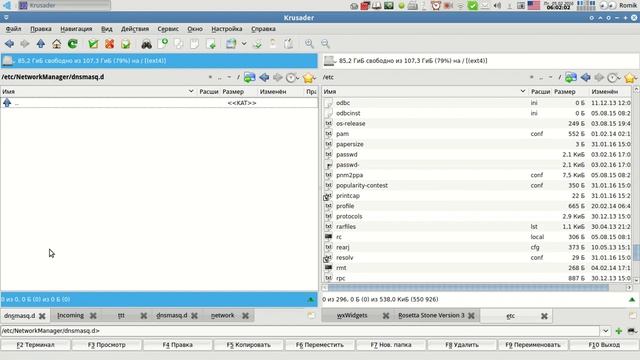
Task: Go to home with left panel tilde button
Action: (x=229, y=77)
